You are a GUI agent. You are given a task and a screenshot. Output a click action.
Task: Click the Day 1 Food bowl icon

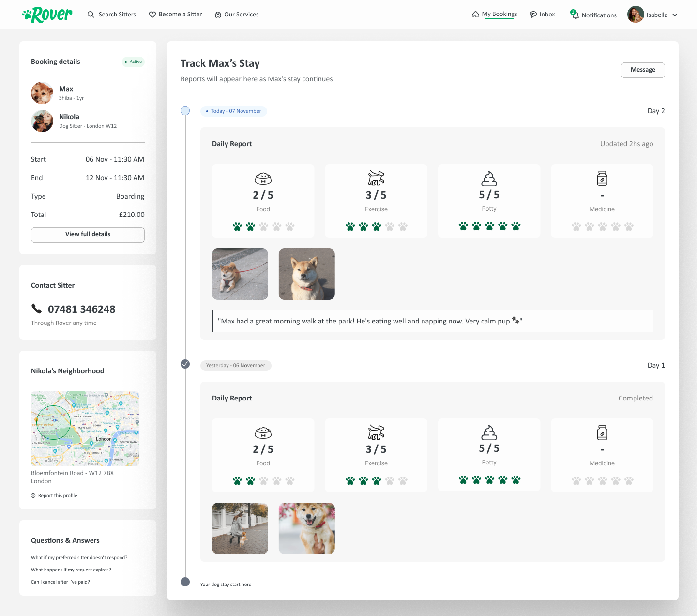[263, 432]
